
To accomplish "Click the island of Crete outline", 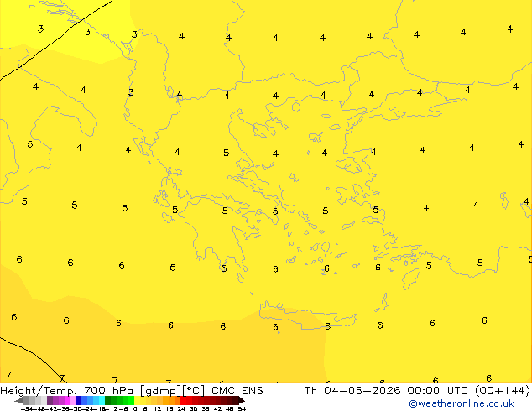I will pyautogui.click(x=307, y=315).
